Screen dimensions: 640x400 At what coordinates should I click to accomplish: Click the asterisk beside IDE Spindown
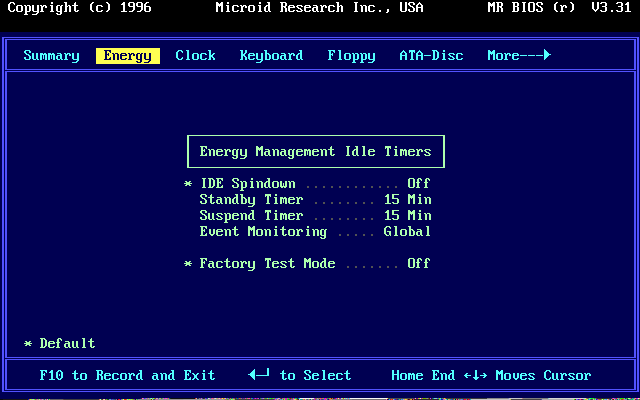coord(188,184)
